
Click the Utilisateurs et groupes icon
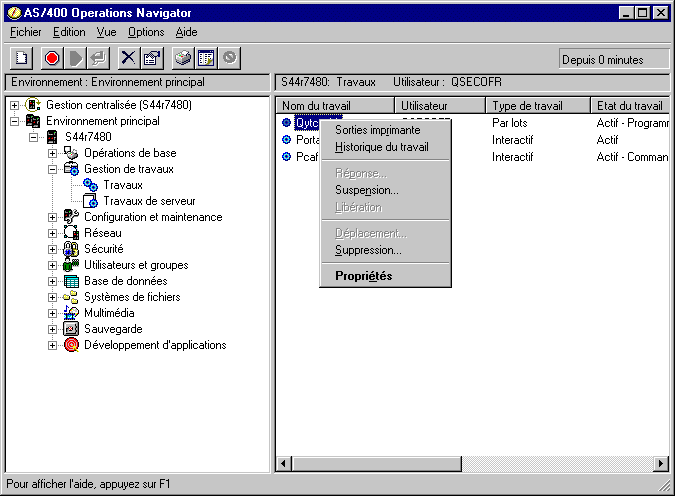point(71,265)
